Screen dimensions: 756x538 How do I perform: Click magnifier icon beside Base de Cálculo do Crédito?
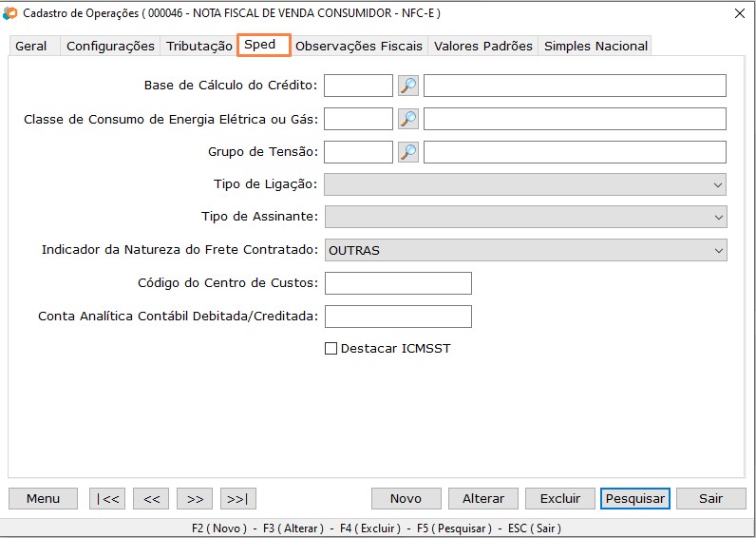point(407,86)
